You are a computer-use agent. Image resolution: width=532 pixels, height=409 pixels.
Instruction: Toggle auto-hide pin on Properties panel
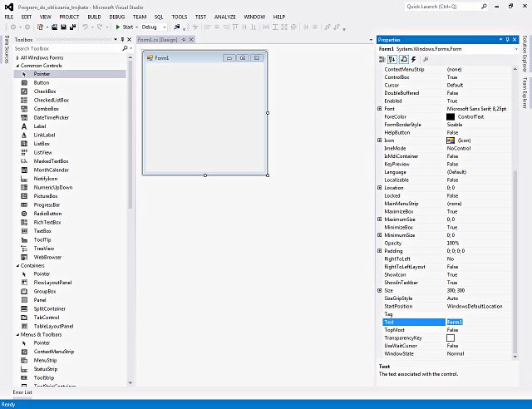coord(508,40)
